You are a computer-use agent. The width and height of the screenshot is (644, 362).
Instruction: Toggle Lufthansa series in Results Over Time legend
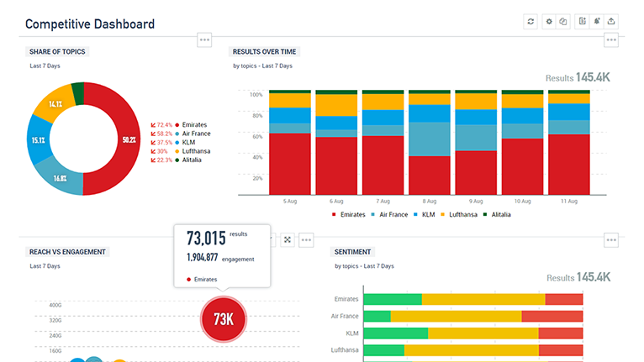[459, 215]
